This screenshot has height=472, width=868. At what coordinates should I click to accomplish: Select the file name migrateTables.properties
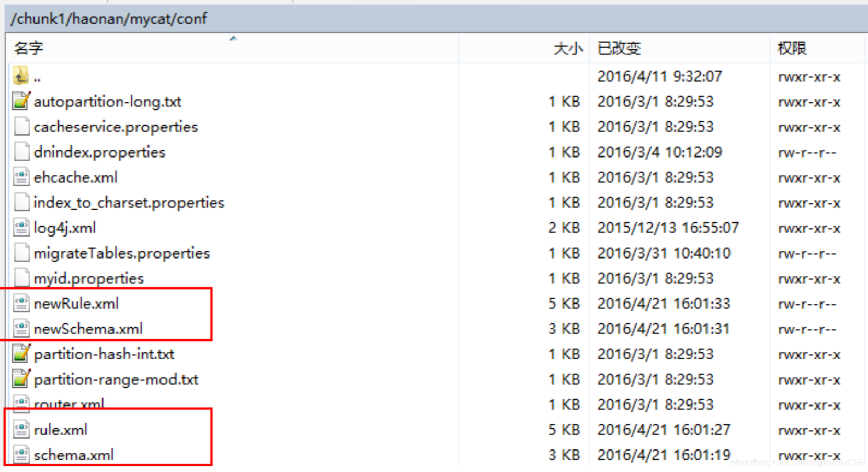click(x=122, y=253)
